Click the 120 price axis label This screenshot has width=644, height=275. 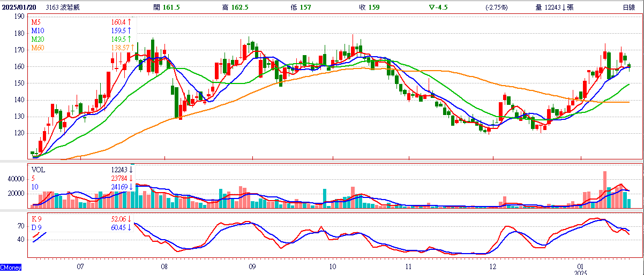point(19,133)
